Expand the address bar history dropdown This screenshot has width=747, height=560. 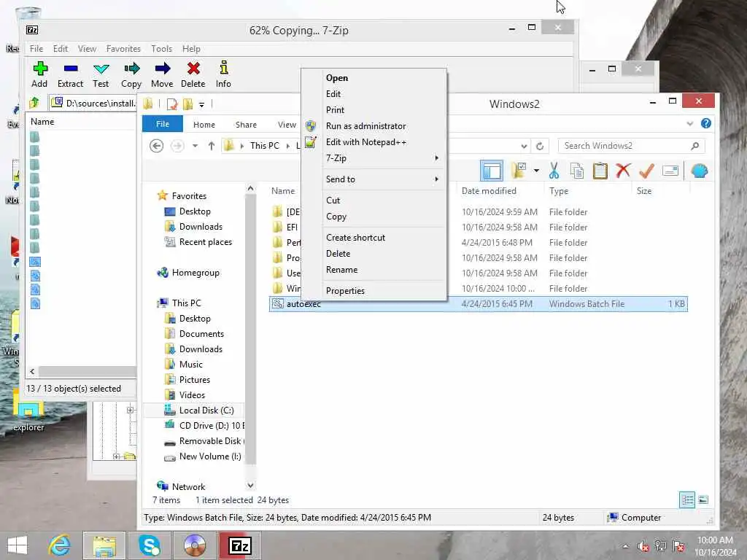point(524,146)
